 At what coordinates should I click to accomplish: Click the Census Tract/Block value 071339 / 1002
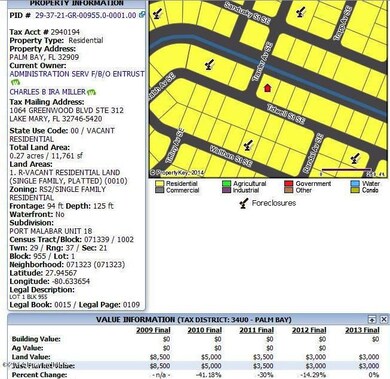(109, 239)
